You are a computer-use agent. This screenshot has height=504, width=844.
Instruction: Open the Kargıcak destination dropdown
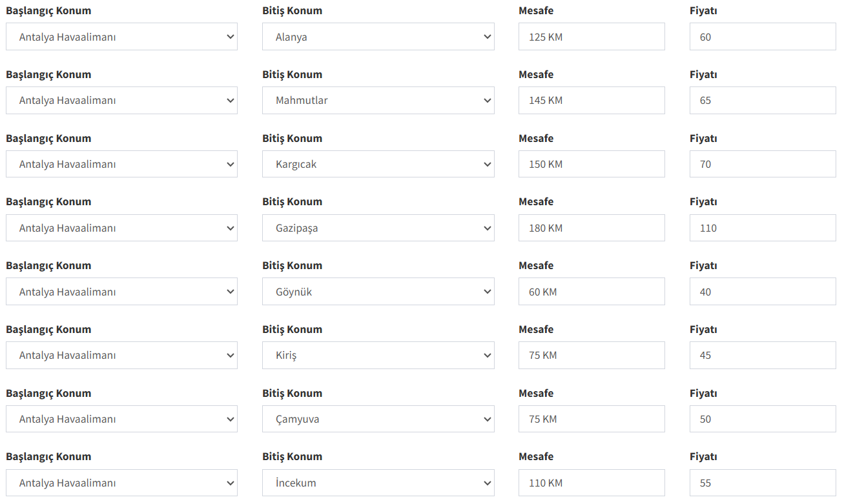point(378,164)
